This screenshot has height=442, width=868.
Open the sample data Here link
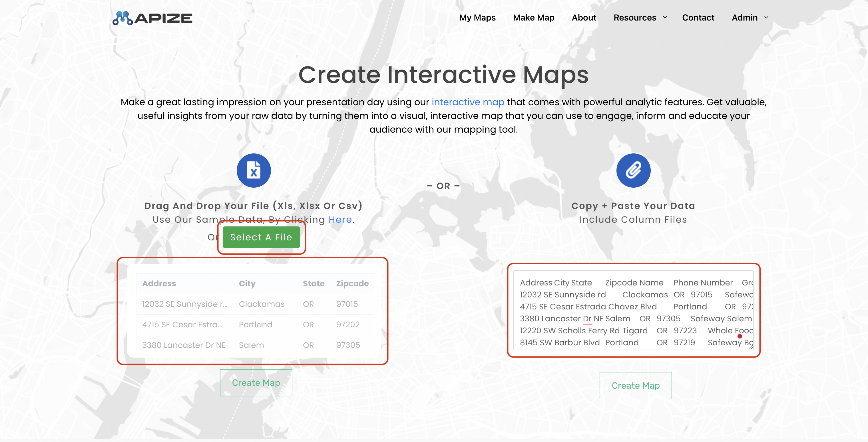(x=340, y=220)
